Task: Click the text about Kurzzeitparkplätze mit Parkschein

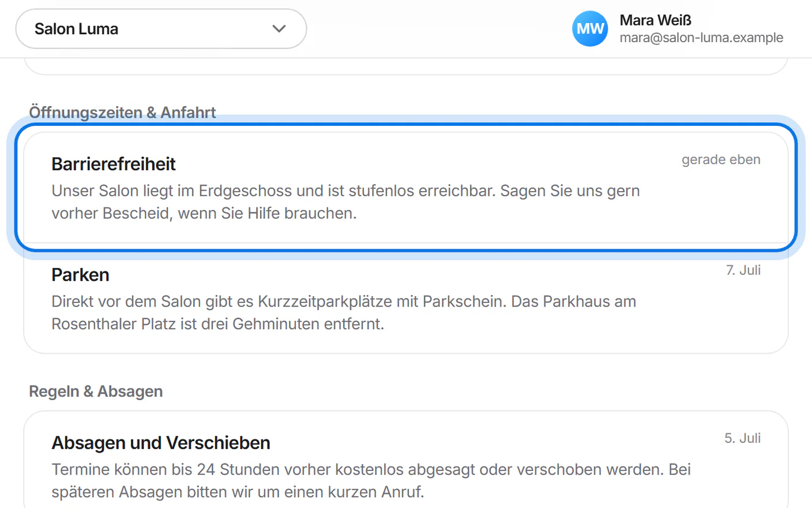Action: [344, 312]
